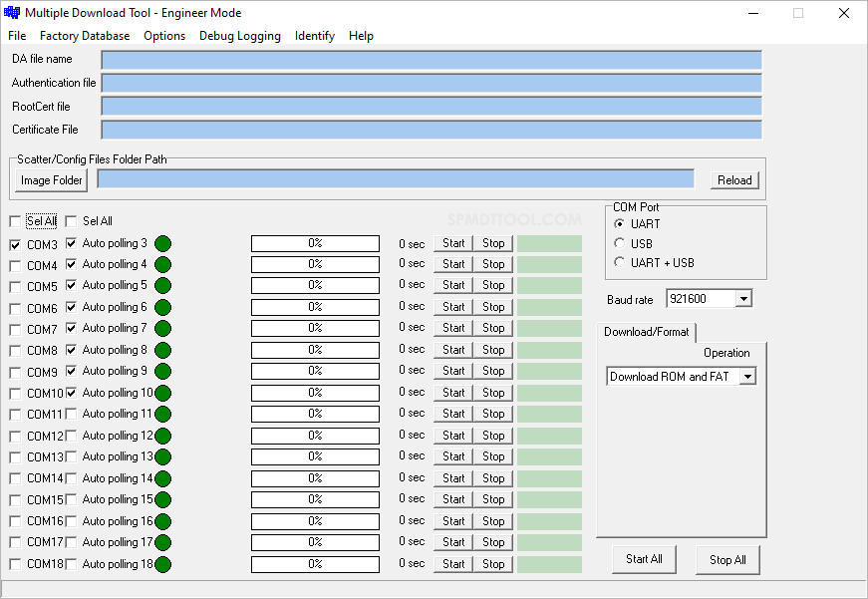Uncheck Auto polling 5
The image size is (868, 599).
point(71,285)
